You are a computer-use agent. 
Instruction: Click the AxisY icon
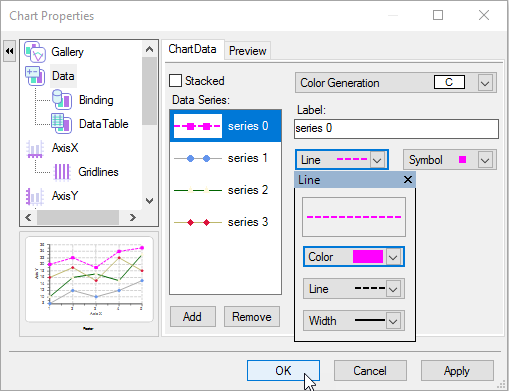[35, 196]
